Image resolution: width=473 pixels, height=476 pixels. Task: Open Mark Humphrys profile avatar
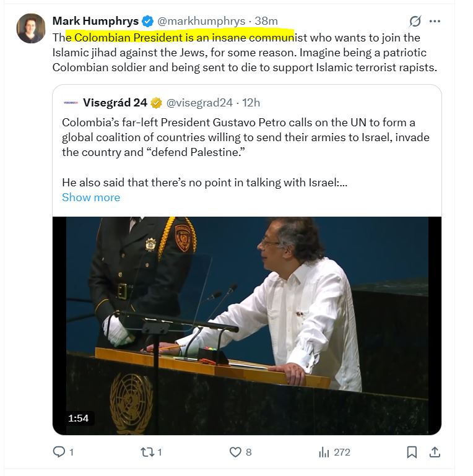point(31,28)
